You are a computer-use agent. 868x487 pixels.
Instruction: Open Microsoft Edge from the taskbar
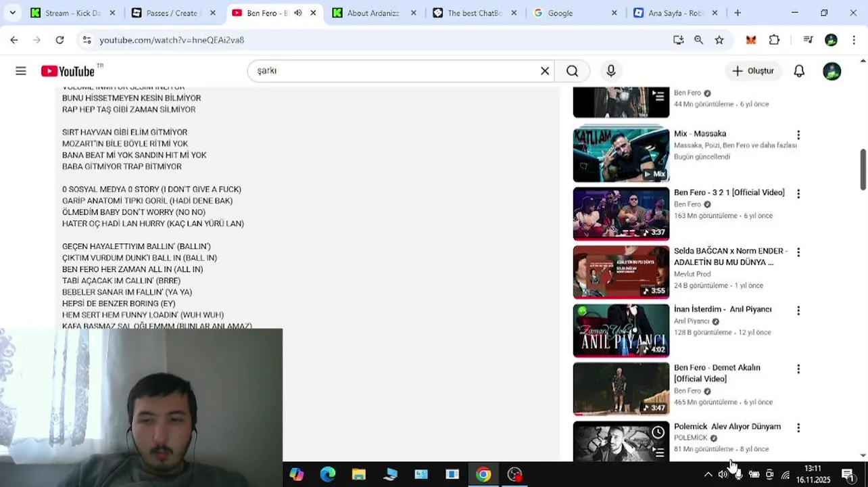point(327,474)
